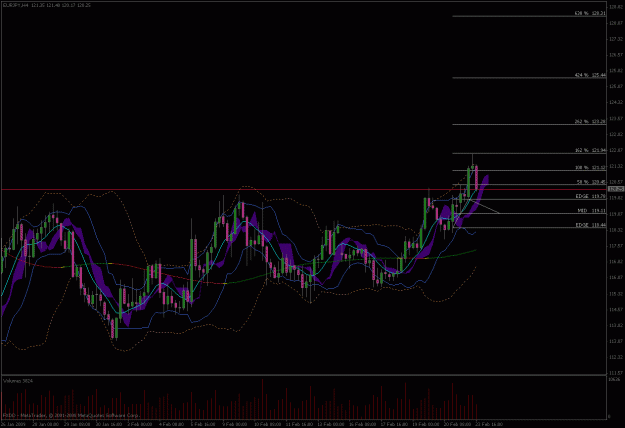
Task: Click the 3 Feb 00:00 time label
Action: pos(140,424)
